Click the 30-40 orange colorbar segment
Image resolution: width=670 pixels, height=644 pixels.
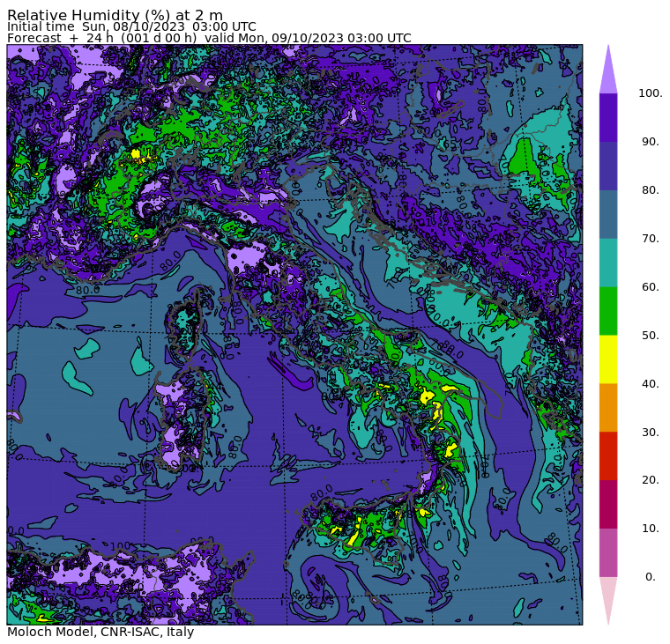[608, 407]
